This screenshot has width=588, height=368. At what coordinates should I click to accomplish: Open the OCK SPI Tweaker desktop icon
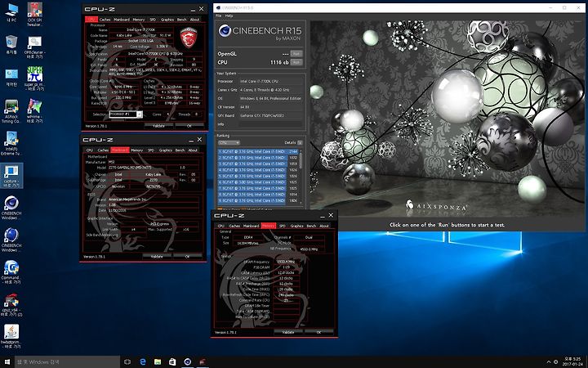click(x=34, y=15)
